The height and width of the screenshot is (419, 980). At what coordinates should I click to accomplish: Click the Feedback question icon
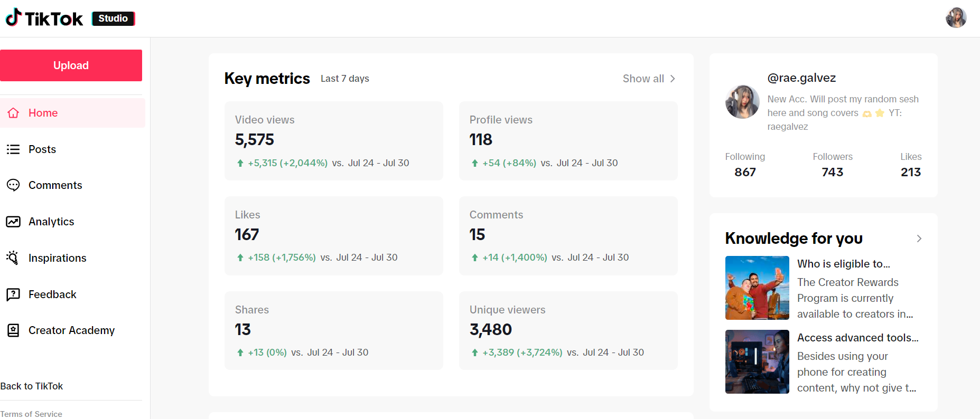[13, 294]
